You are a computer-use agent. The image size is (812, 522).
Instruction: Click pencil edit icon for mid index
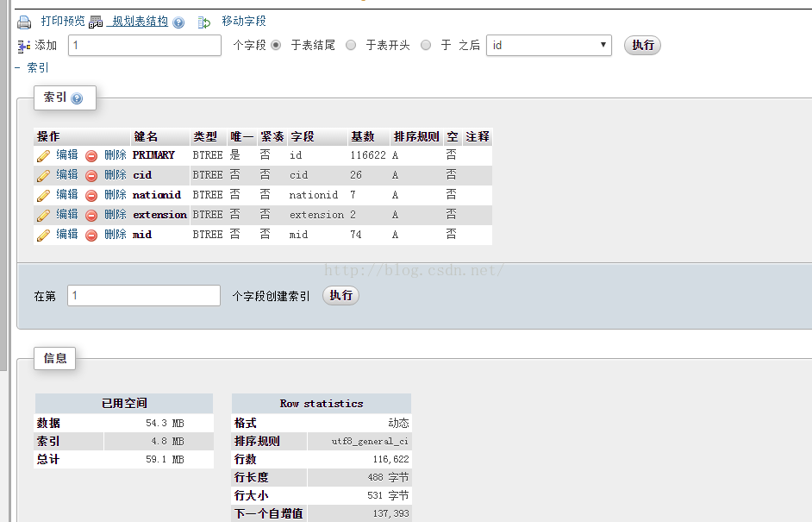[x=43, y=236]
